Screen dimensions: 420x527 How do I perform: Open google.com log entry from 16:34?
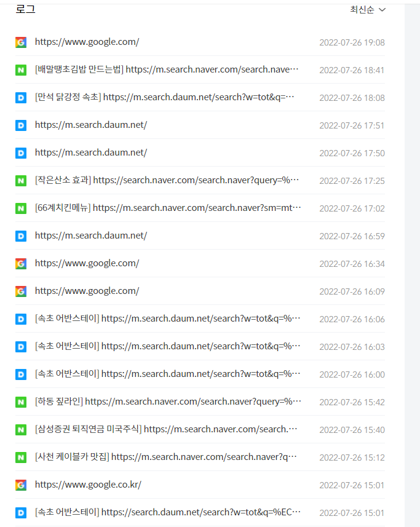tap(87, 263)
